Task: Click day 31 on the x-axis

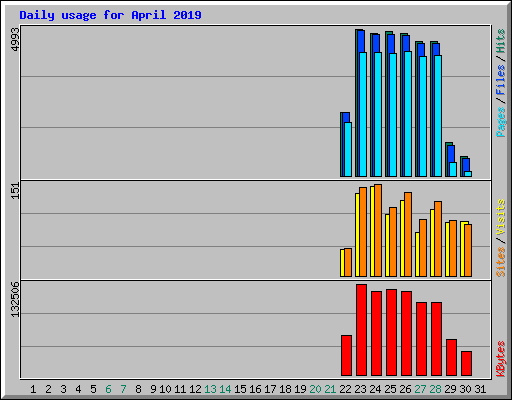Action: pyautogui.click(x=480, y=389)
